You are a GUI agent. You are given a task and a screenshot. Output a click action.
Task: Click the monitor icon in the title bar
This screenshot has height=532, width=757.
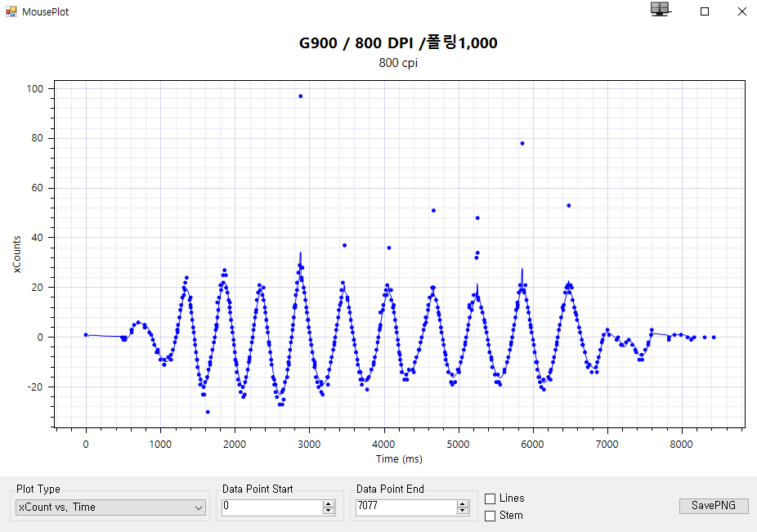(660, 10)
